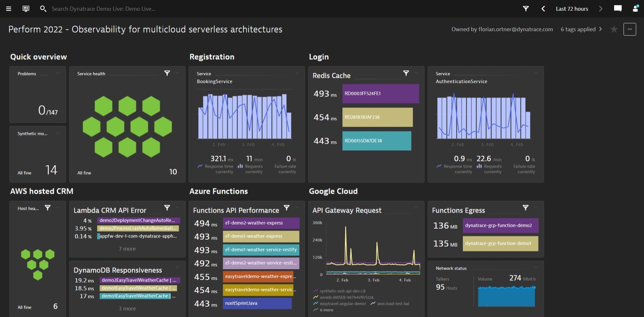Viewport: 644px width, 317px height.
Task: Click the BookingService requests bar icon
Action: pos(240,166)
